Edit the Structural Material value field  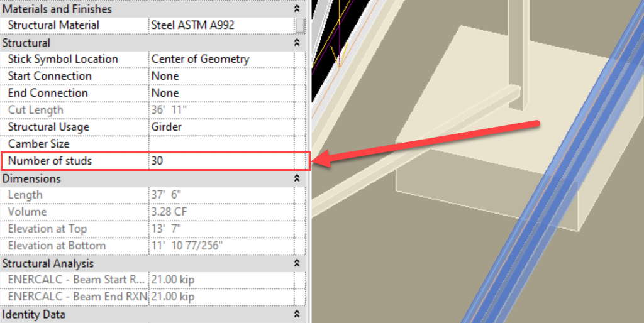220,26
